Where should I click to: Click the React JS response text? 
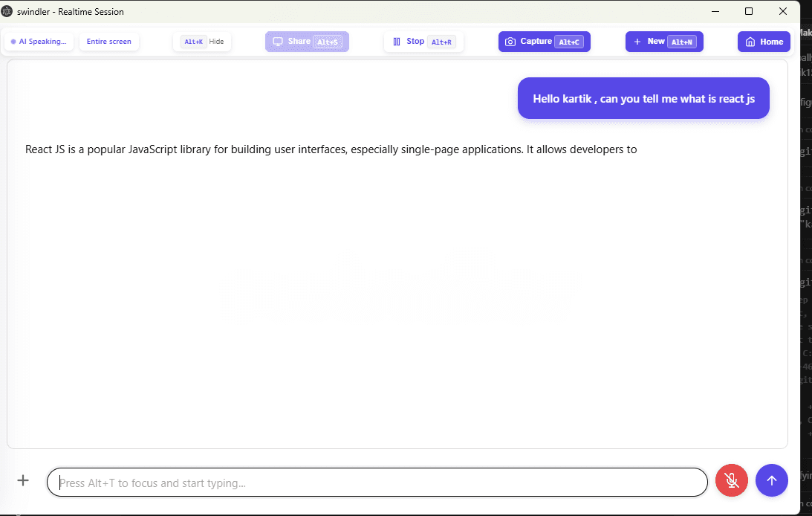tap(330, 149)
